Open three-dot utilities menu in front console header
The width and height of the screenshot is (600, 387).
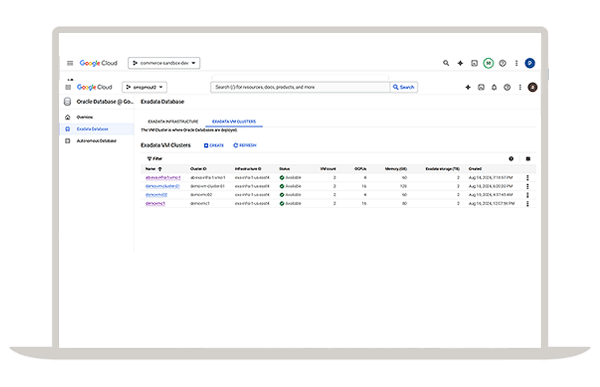(520, 87)
